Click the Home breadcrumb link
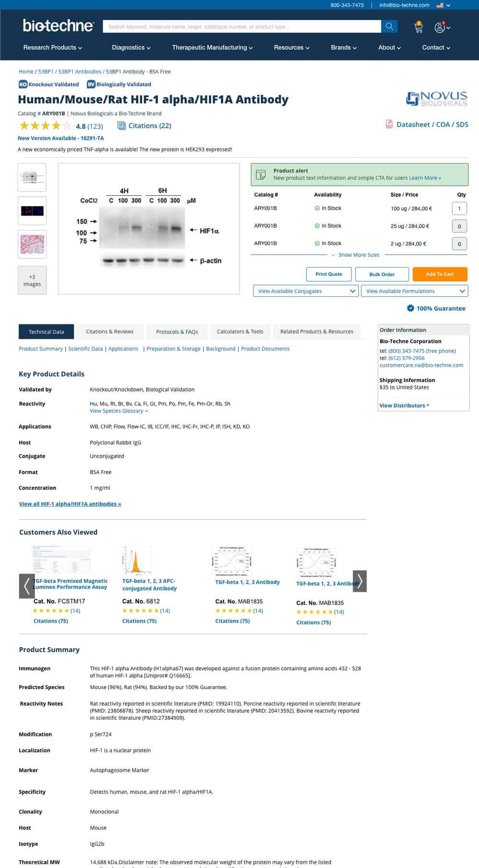 [26, 71]
